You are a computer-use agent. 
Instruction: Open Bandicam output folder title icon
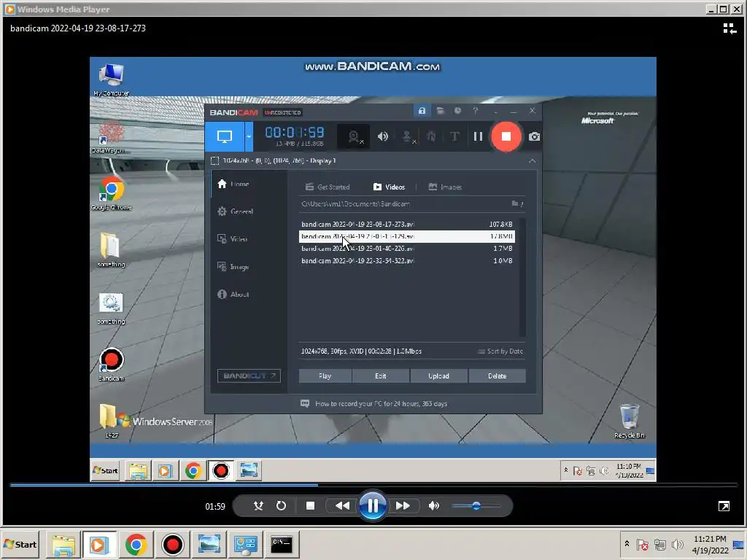click(x=440, y=111)
